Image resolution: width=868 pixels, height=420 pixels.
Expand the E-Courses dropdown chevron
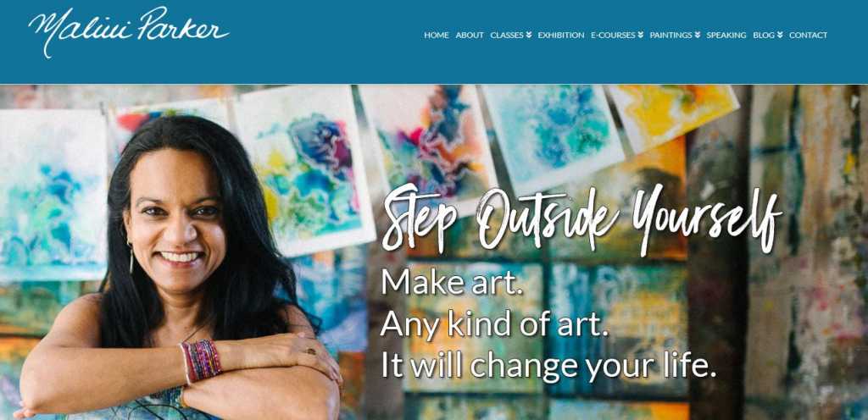pos(641,35)
